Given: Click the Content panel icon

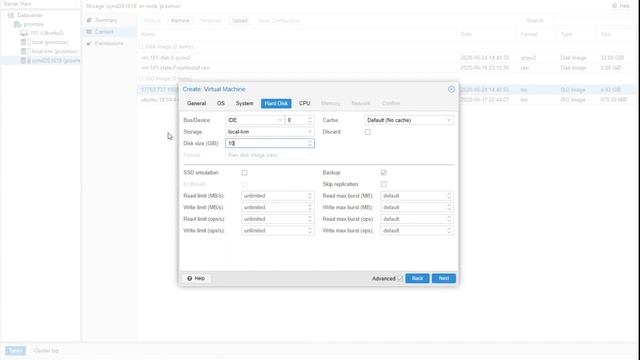Looking at the screenshot, I should [89, 31].
